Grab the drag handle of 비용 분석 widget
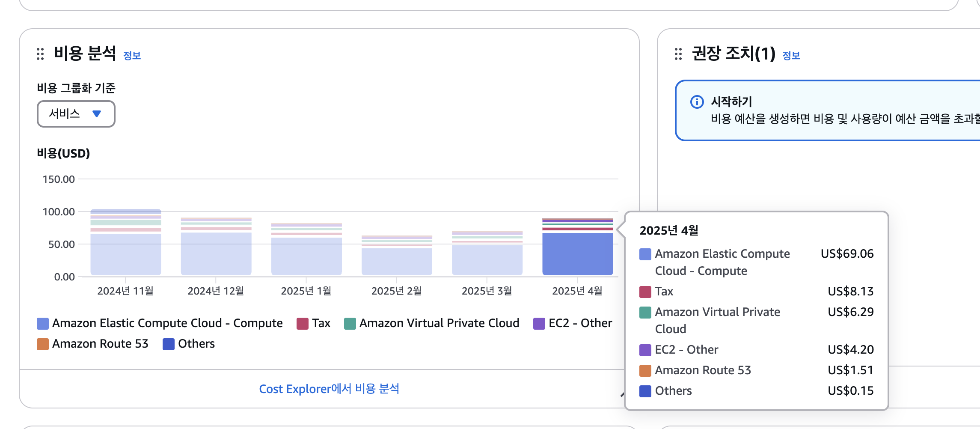 click(40, 54)
